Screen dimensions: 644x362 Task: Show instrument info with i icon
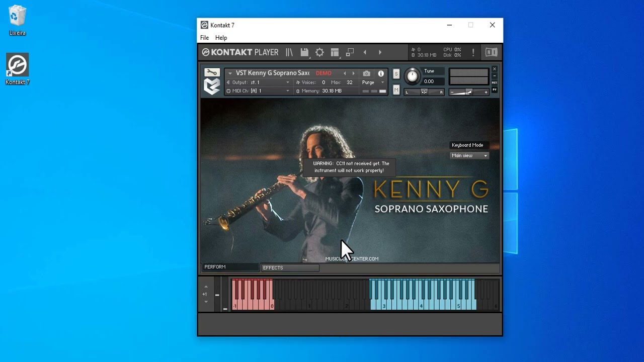pos(381,73)
